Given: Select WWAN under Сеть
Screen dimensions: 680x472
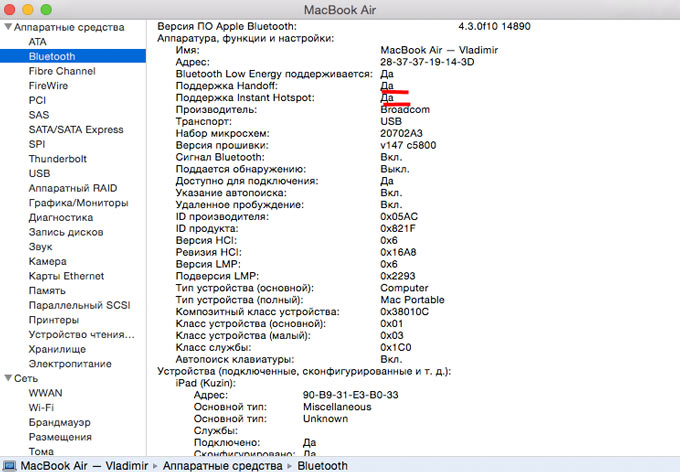Looking at the screenshot, I should pos(46,393).
